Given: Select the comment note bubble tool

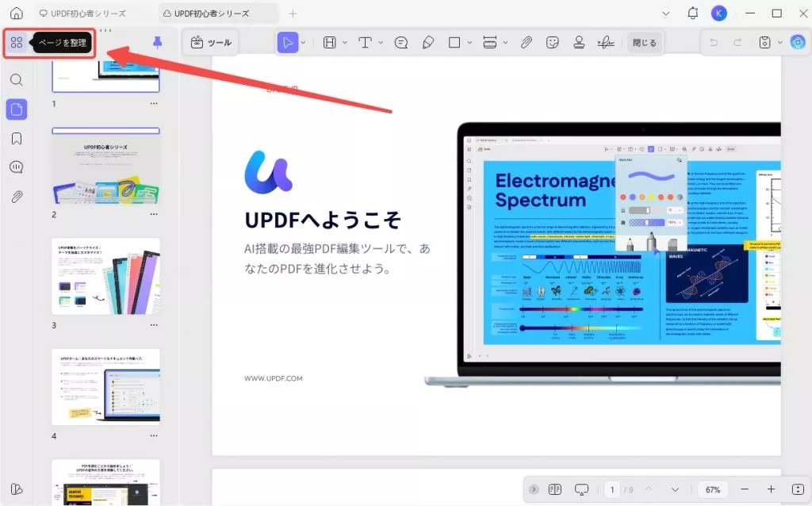Looking at the screenshot, I should tap(401, 43).
